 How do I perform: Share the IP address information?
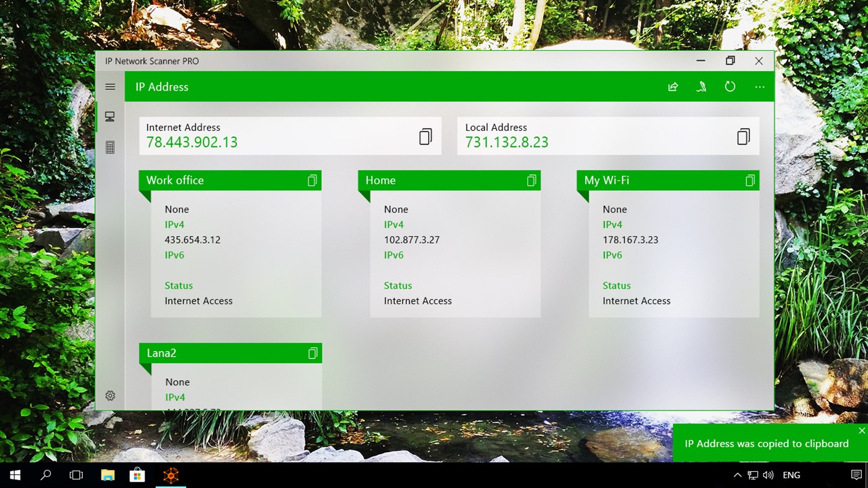point(673,87)
